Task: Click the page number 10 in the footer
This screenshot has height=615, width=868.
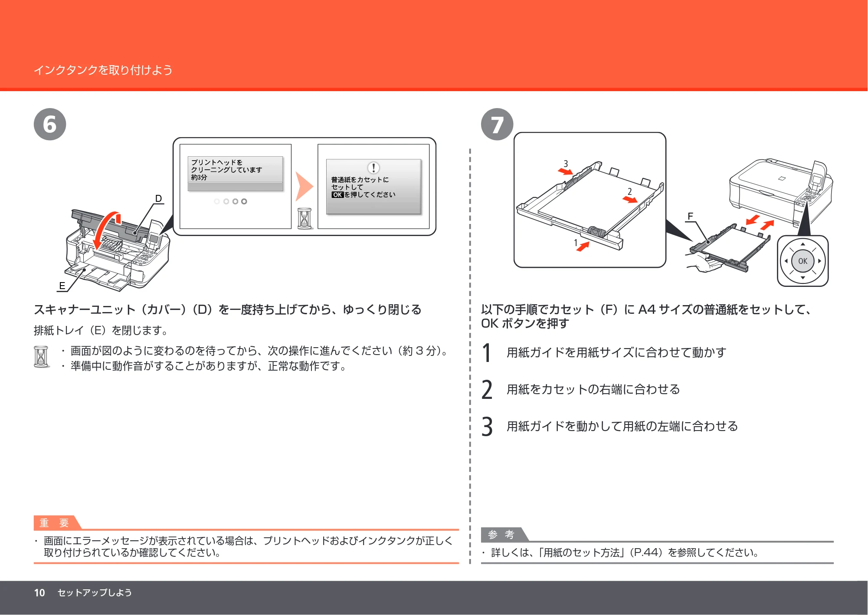Action: [x=39, y=592]
